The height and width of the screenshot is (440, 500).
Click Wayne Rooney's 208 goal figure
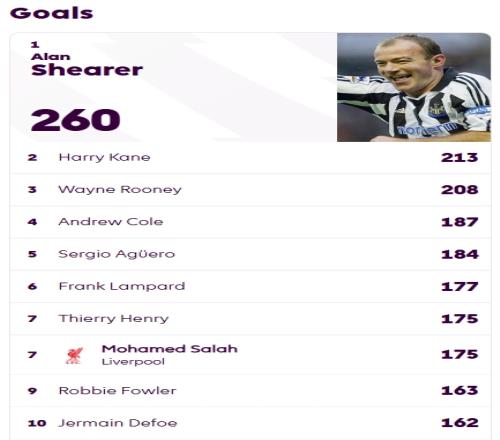point(460,190)
